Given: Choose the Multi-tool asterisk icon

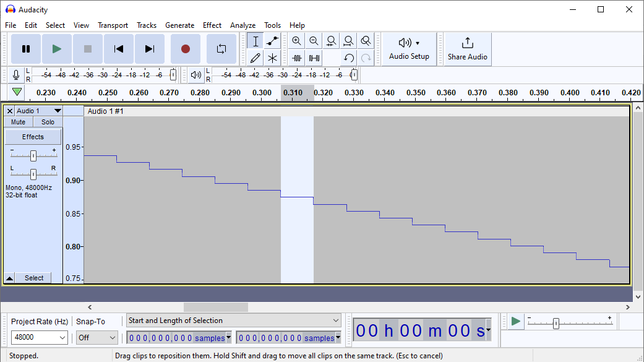Looking at the screenshot, I should tap(272, 58).
